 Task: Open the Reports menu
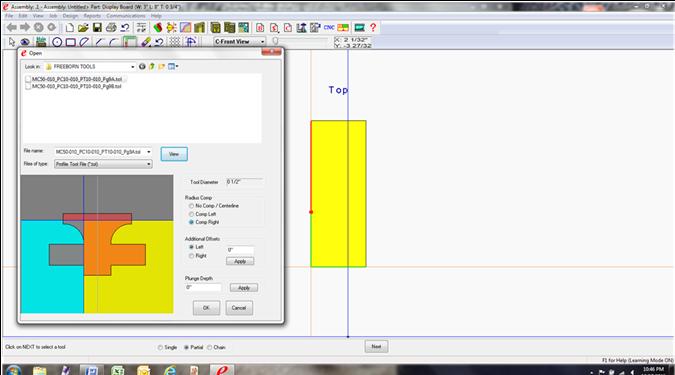pos(92,16)
